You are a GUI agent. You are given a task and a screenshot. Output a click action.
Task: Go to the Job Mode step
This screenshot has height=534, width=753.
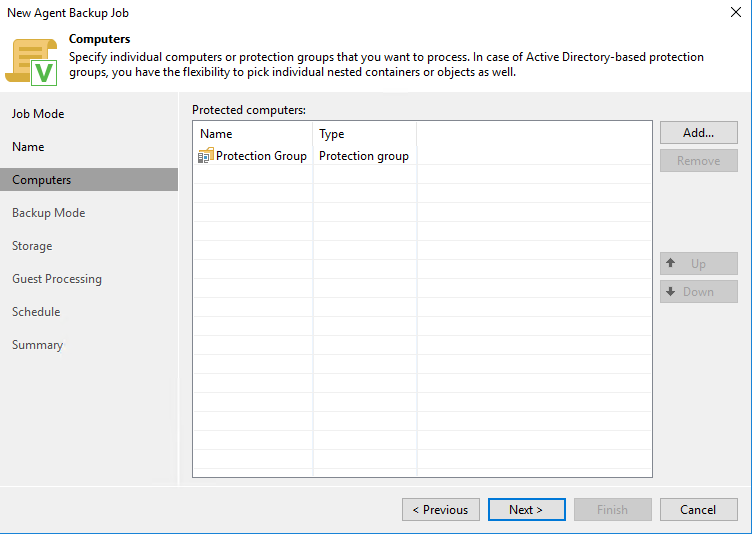coord(38,114)
